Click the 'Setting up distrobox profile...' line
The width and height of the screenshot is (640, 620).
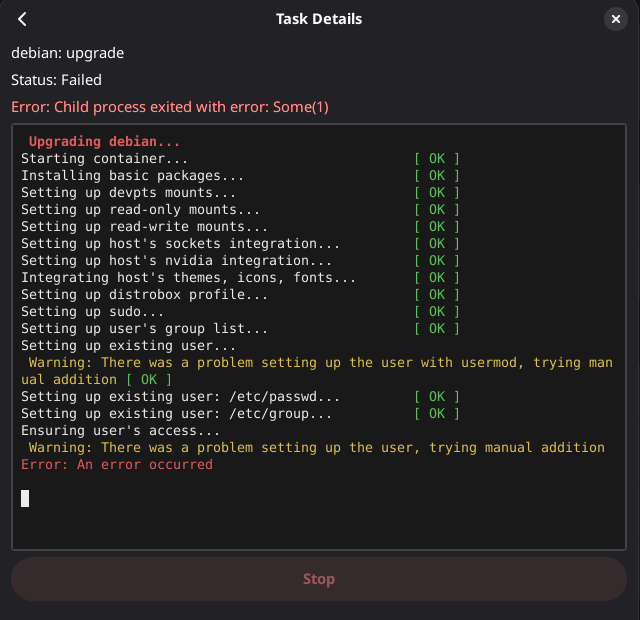point(144,295)
